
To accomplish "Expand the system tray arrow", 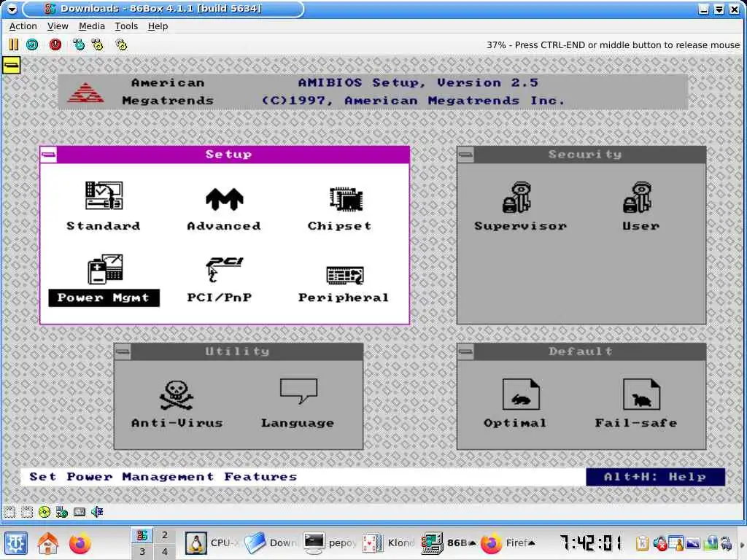I will tap(742, 544).
